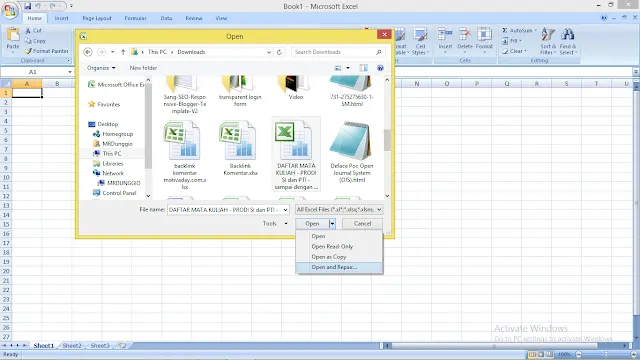Switch to Page Layout view in status bar

541,355
